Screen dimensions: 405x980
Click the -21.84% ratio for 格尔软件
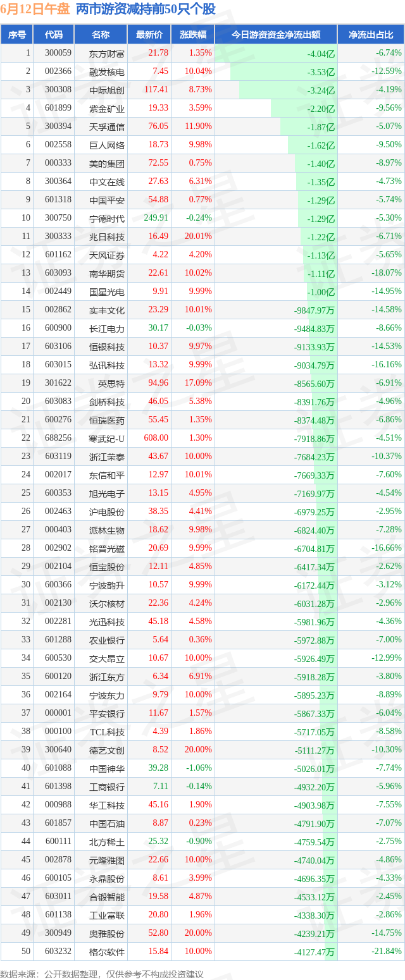click(x=387, y=952)
